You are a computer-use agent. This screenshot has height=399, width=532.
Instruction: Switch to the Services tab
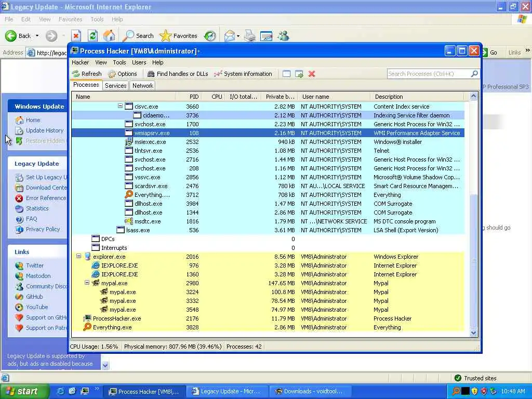(x=116, y=86)
